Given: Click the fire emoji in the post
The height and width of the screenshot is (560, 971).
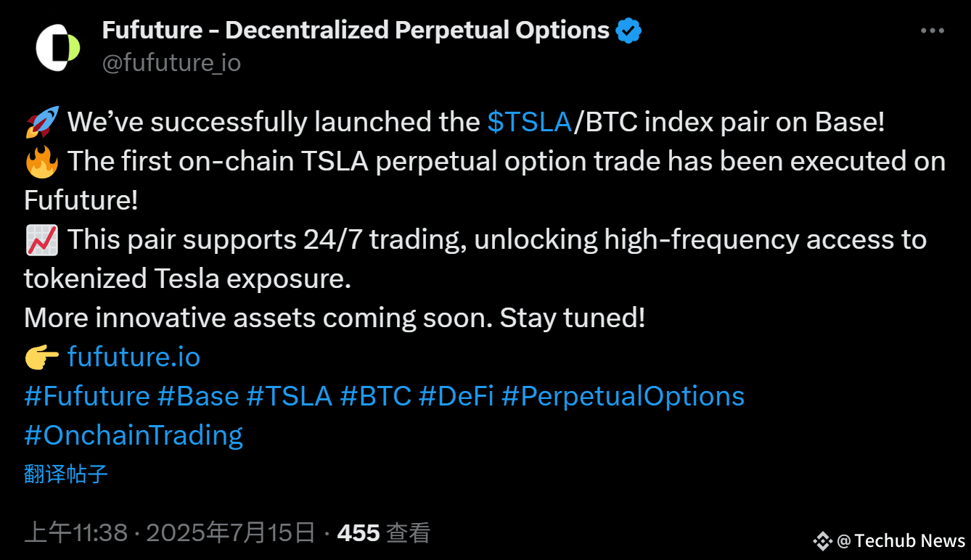Looking at the screenshot, I should (x=41, y=162).
